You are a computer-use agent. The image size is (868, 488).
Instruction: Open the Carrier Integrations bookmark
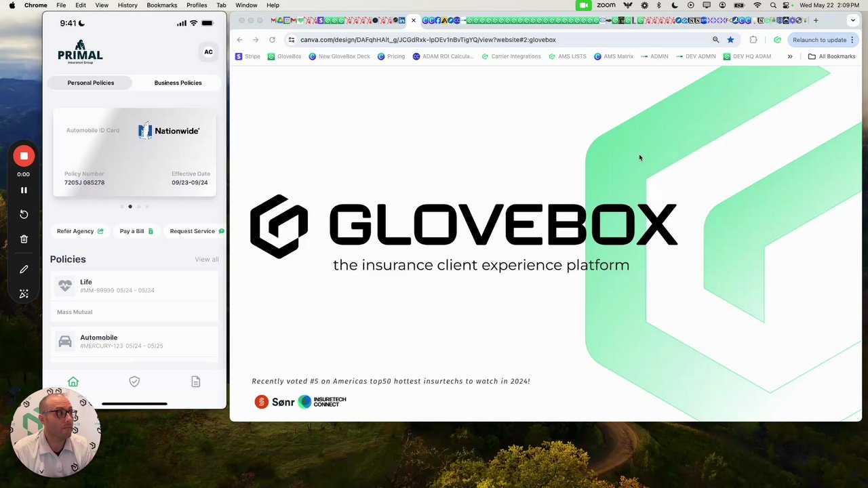click(x=511, y=56)
